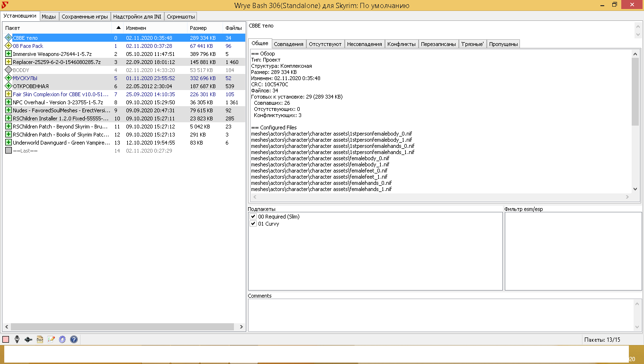
Task: Click inside the Comments text field
Action: pyautogui.click(x=440, y=315)
